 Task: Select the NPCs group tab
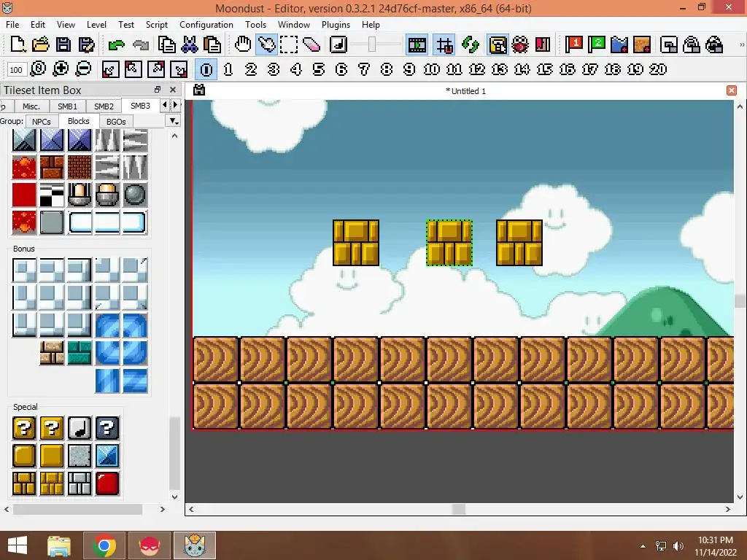click(42, 122)
